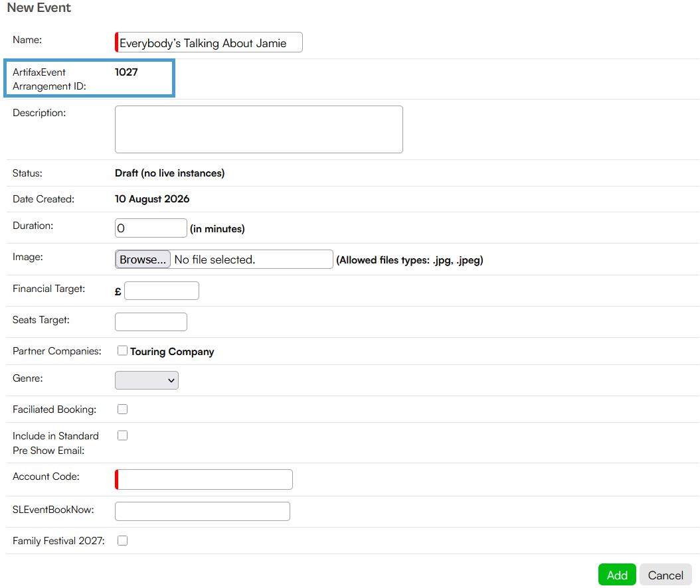
Task: Click the 'Draft (no live instances)' status text
Action: [x=169, y=173]
